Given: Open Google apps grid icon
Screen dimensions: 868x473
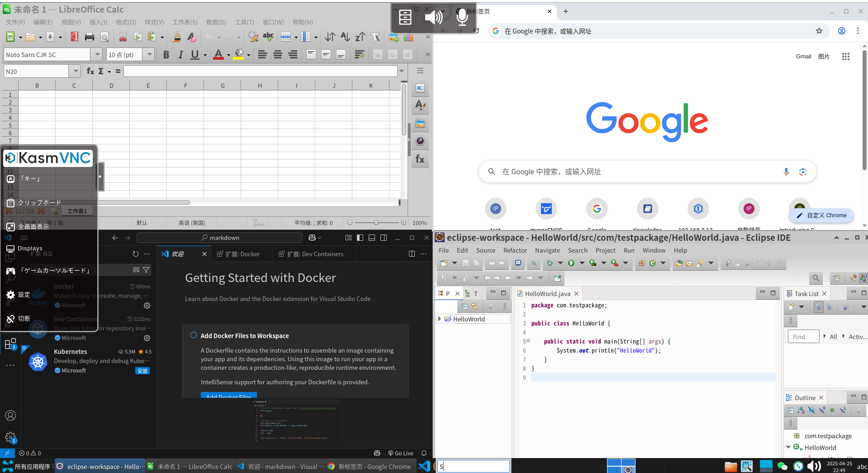Looking at the screenshot, I should (846, 57).
